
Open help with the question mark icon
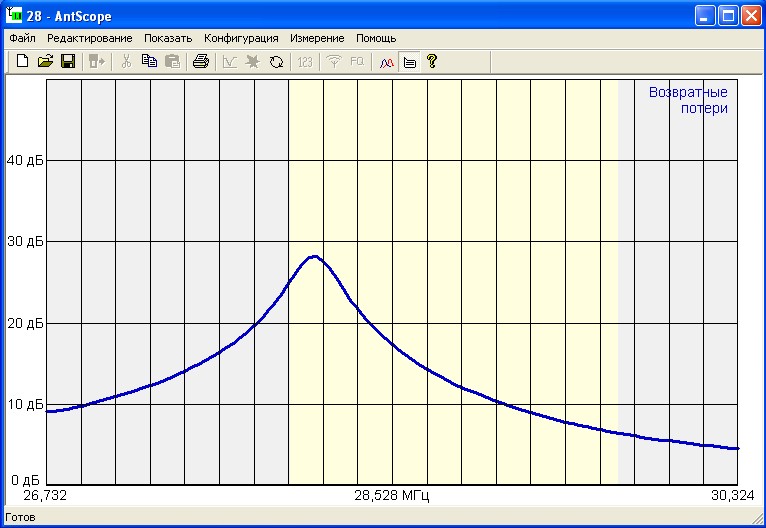click(432, 62)
